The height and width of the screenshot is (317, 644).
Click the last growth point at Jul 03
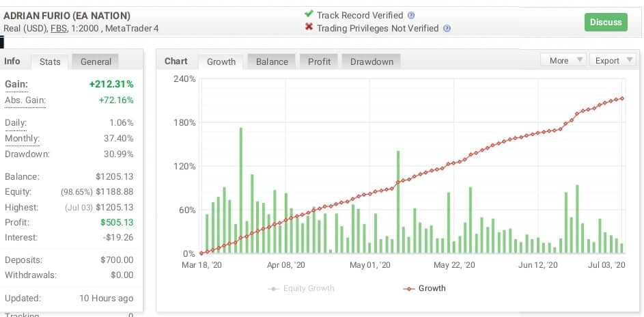click(621, 98)
